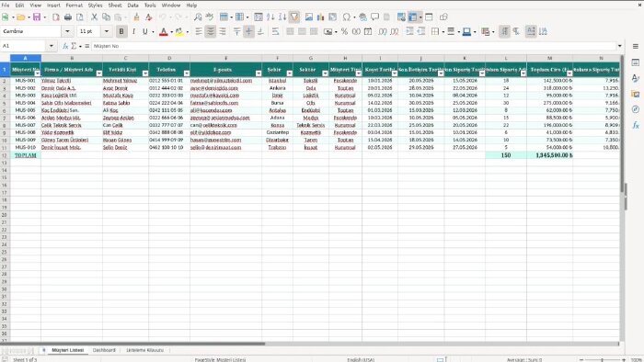This screenshot has height=362, width=644.
Task: Insert an image from the toolbar
Action: 309,17
